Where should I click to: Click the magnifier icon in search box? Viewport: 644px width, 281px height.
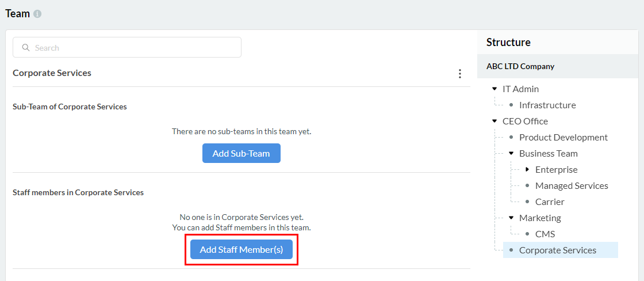(x=26, y=48)
